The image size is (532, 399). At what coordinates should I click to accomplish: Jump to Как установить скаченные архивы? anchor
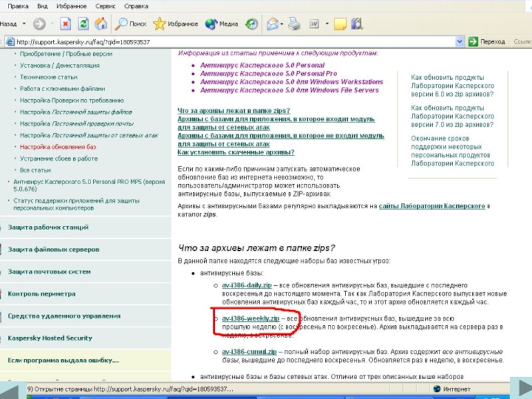coord(236,152)
